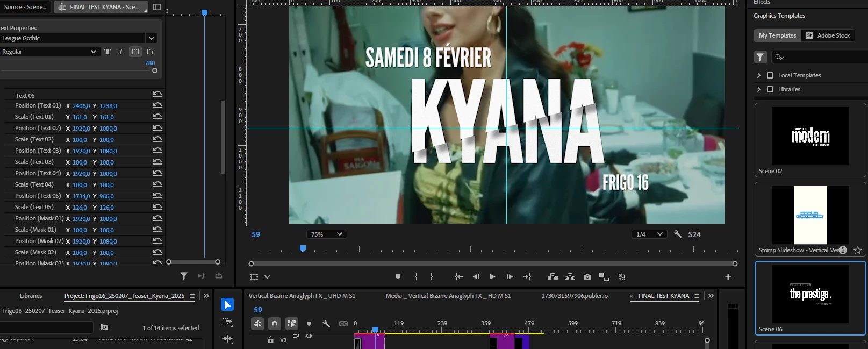Play the program monitor
Image resolution: width=868 pixels, height=349 pixels.
(x=492, y=277)
